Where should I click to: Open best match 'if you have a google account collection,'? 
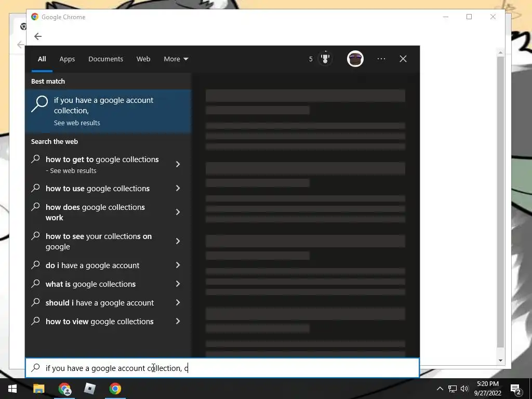(x=108, y=111)
